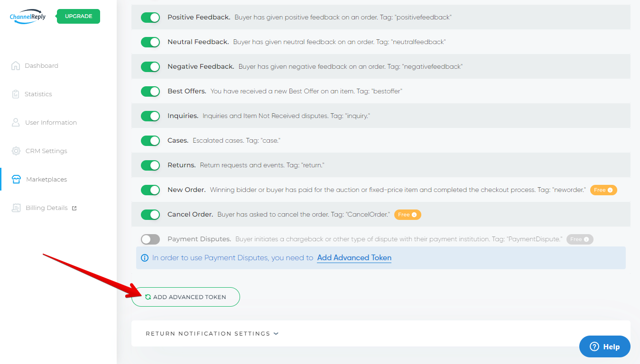Click the Inquiries description text
The height and width of the screenshot is (364, 640).
(286, 116)
